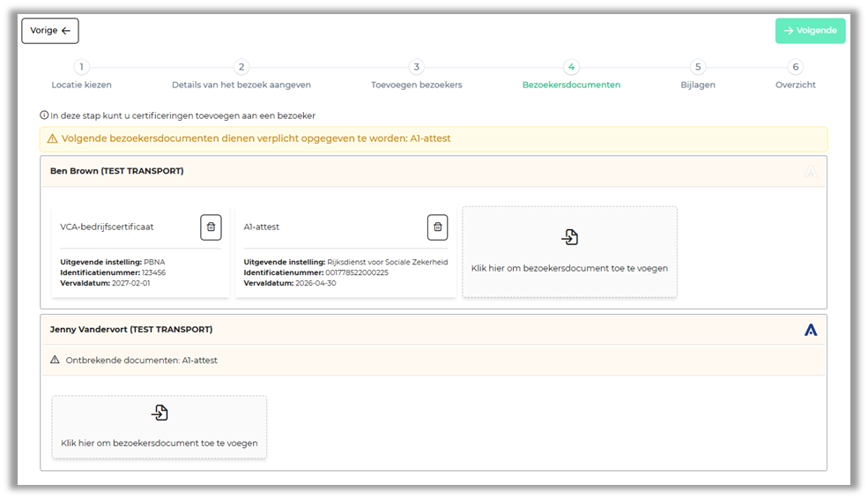
Task: Collapse the Ben Brown visitor section header
Action: (x=352, y=172)
